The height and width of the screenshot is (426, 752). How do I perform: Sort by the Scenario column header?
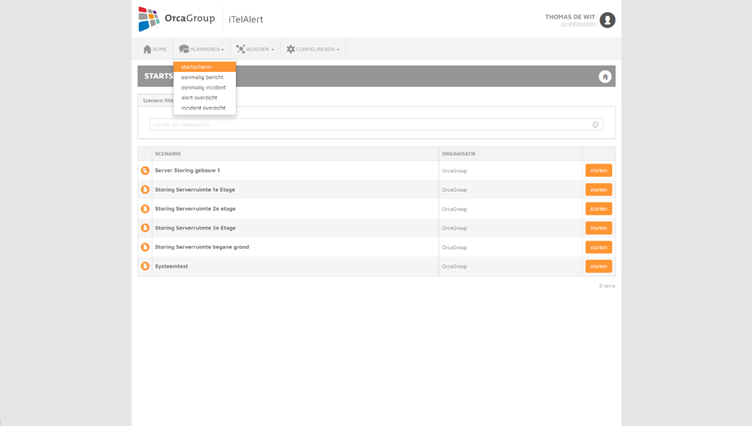click(x=168, y=154)
